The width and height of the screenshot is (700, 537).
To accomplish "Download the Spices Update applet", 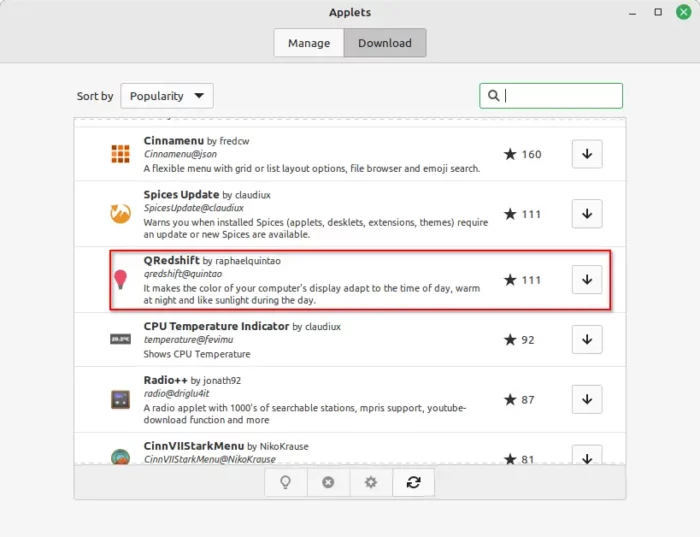I will coord(587,214).
